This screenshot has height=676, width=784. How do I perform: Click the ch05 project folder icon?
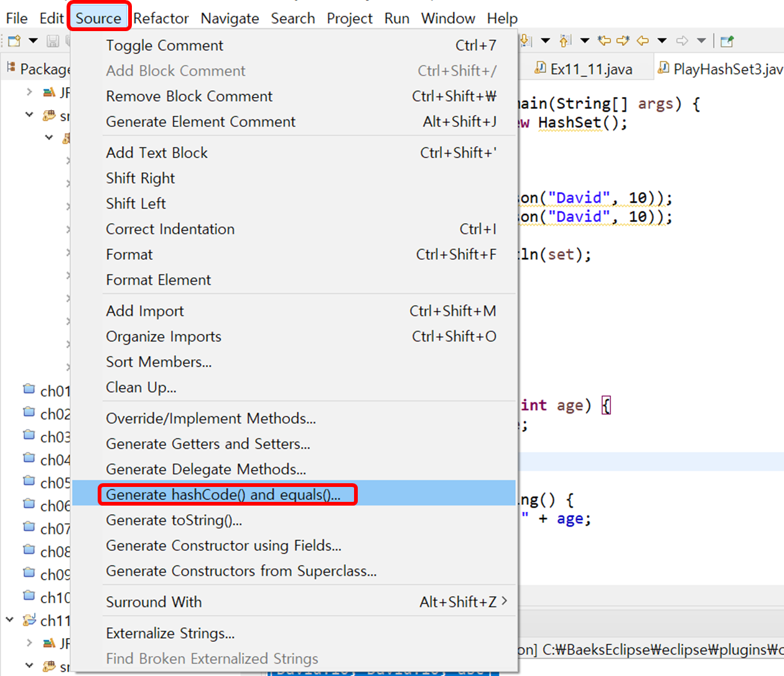click(x=29, y=481)
